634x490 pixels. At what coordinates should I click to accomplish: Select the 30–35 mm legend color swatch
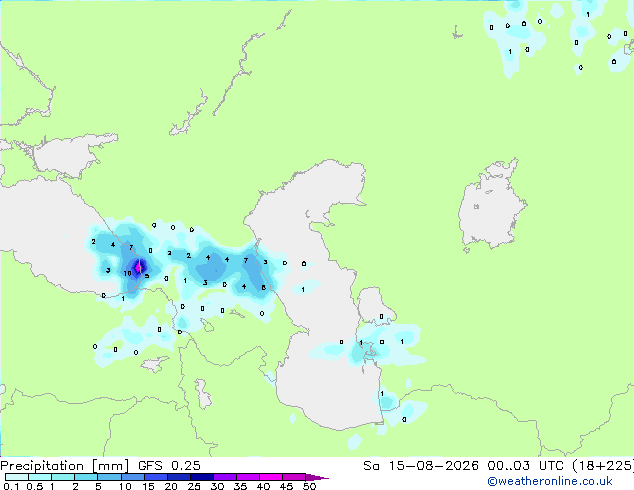[x=225, y=477]
